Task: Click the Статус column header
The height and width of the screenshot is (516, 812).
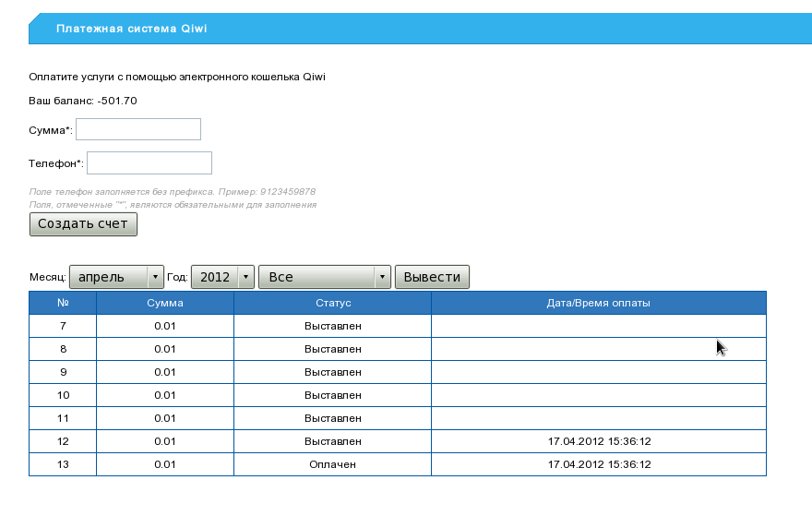Action: 332,303
